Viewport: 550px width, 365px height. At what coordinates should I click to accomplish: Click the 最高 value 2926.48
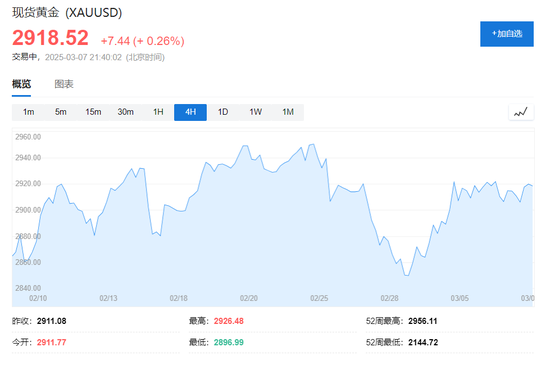229,321
